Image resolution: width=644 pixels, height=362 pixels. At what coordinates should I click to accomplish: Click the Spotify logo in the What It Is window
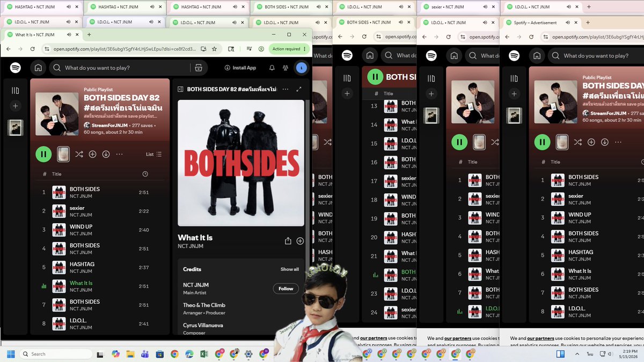pyautogui.click(x=16, y=68)
